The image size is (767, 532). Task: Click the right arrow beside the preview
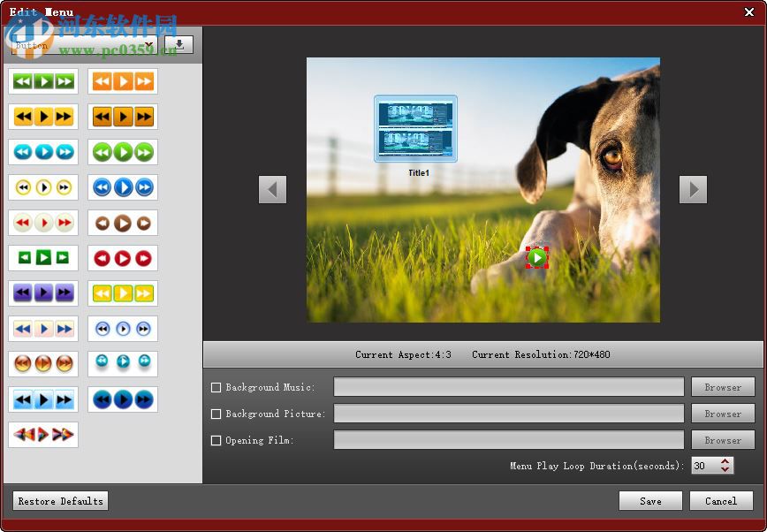click(x=694, y=189)
